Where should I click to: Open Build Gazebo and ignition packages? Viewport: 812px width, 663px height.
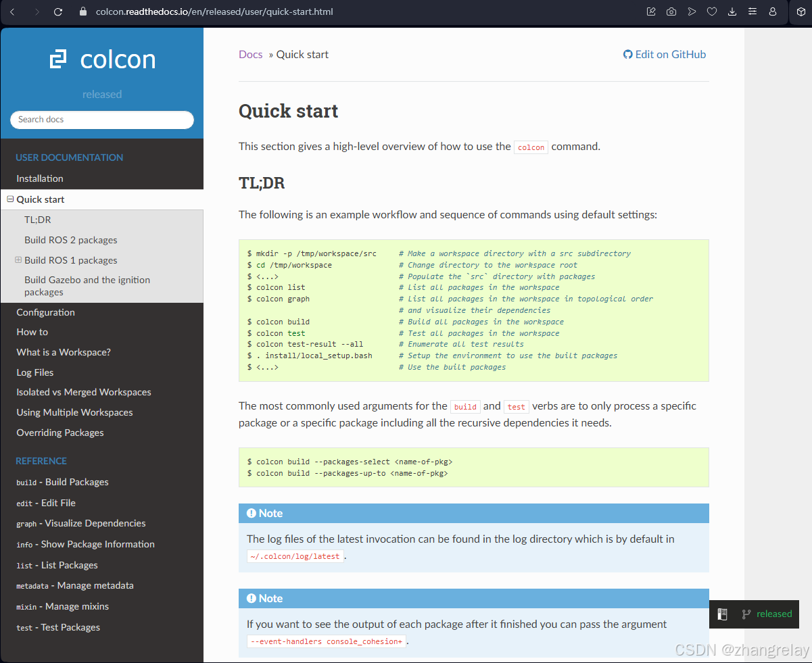click(87, 286)
